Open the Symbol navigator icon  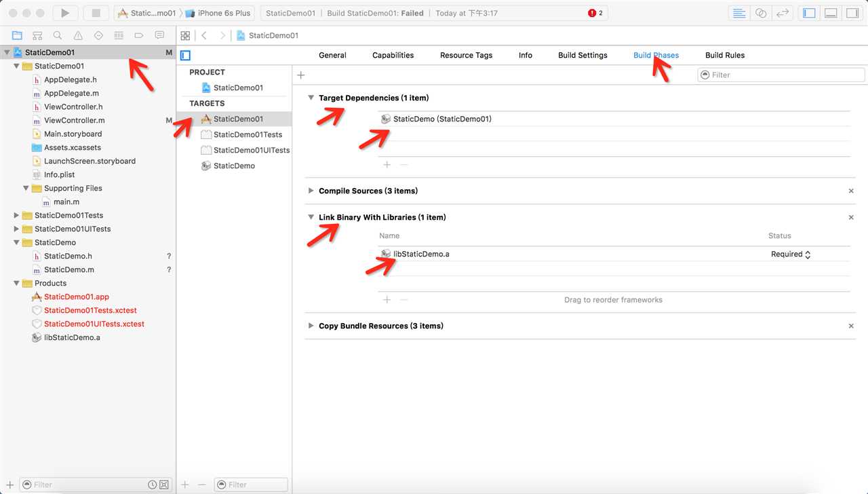(37, 35)
